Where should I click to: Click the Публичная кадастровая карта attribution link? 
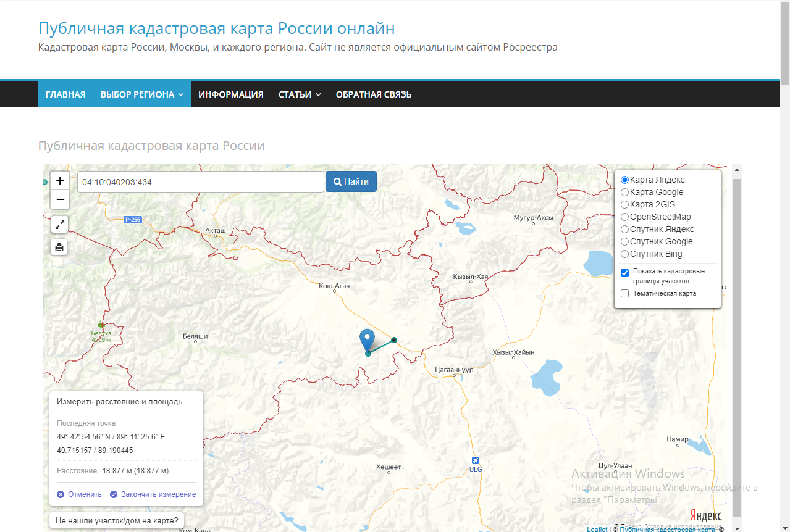(x=668, y=529)
